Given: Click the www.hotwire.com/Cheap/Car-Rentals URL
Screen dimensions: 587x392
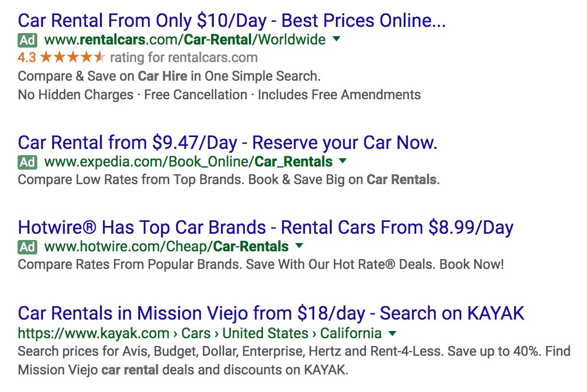Looking at the screenshot, I should tap(166, 246).
